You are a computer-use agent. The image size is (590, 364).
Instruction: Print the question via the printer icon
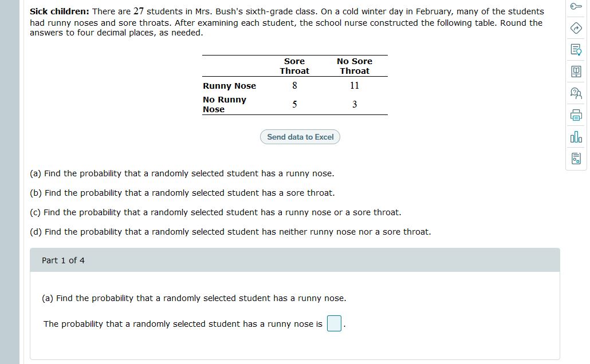pyautogui.click(x=576, y=115)
